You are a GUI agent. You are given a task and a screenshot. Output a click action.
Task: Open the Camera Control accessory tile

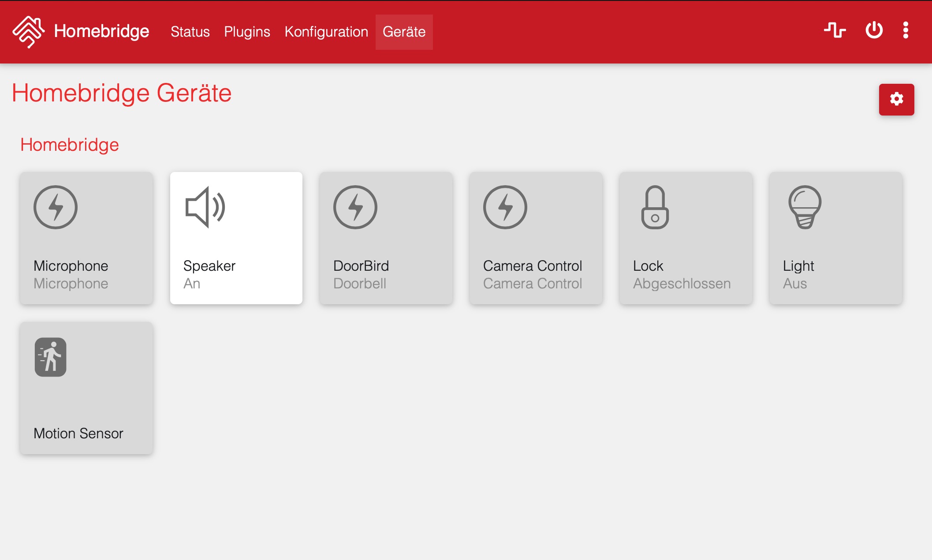536,238
